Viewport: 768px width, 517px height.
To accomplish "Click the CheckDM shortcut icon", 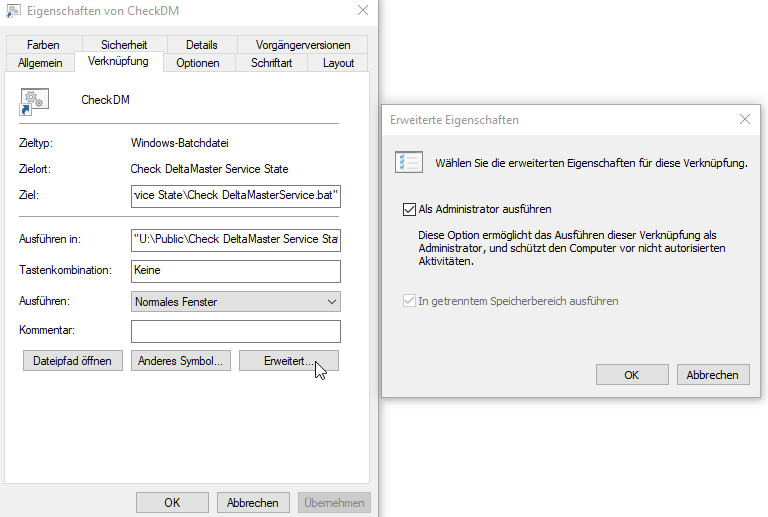I will pos(36,101).
